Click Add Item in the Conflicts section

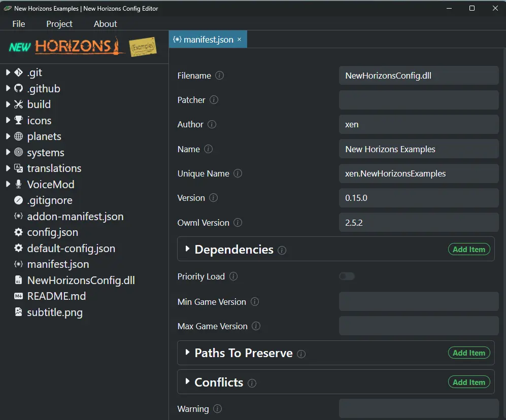pos(468,382)
